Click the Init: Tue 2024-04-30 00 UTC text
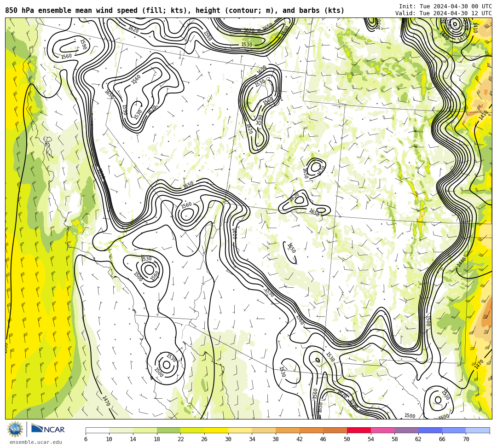Screen dimensions: 497x448 pos(445,6)
